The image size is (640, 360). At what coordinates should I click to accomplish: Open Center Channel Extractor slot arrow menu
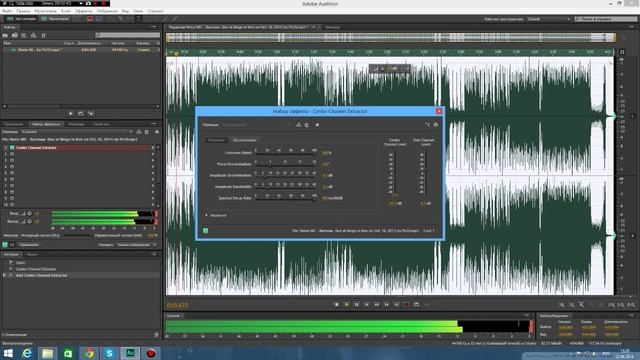pyautogui.click(x=153, y=147)
